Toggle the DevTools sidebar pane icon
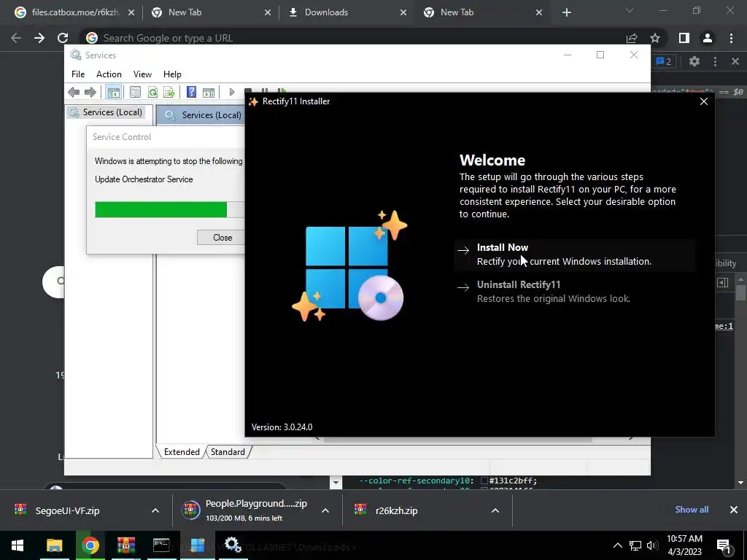This screenshot has width=747, height=560. pos(723,283)
